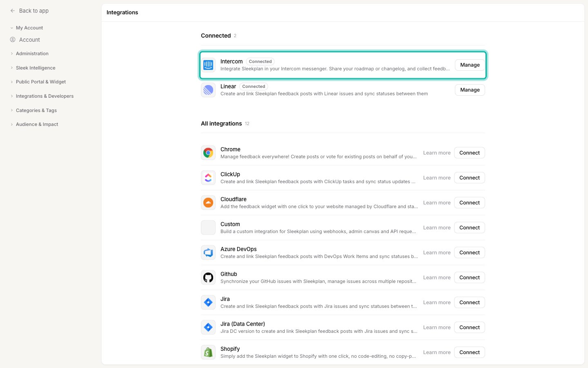Click the ClickUp integration logo
This screenshot has width=588, height=368.
208,178
